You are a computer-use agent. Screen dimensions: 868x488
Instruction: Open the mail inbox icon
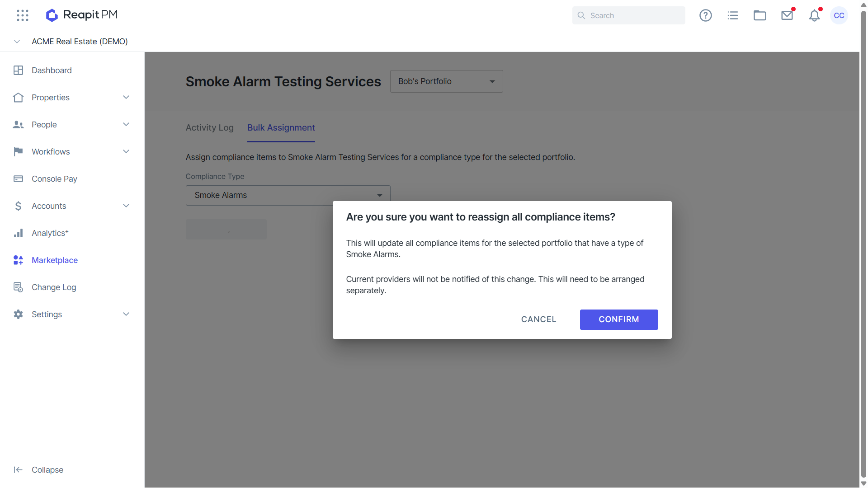(x=787, y=15)
